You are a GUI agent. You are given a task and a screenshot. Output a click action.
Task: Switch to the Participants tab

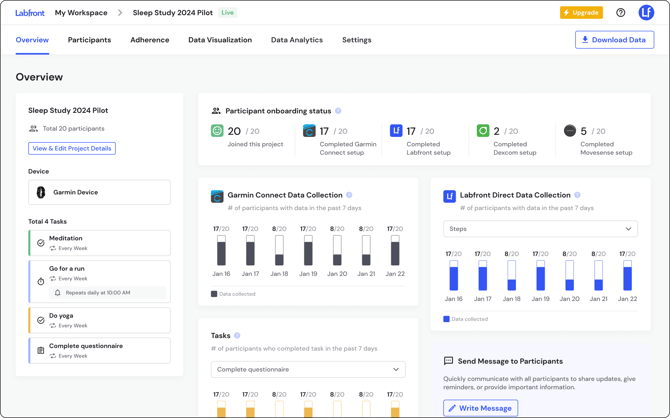tap(89, 40)
